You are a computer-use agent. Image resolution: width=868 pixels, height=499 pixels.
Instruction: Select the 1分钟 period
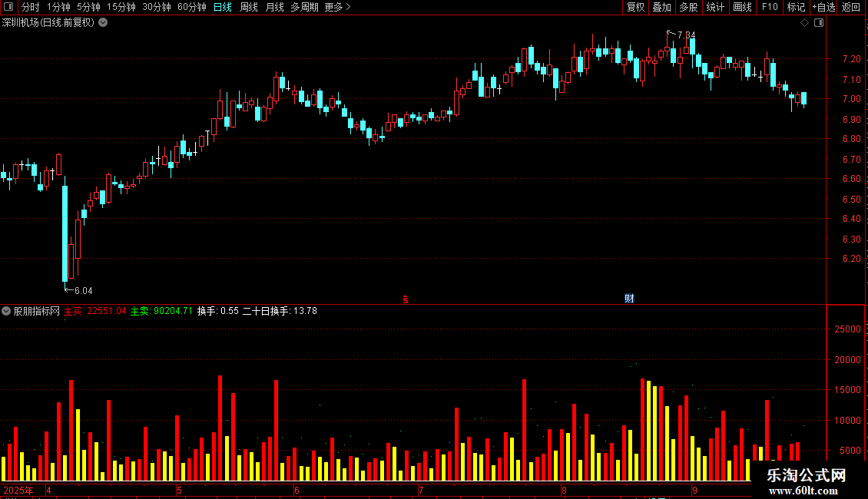(x=58, y=7)
